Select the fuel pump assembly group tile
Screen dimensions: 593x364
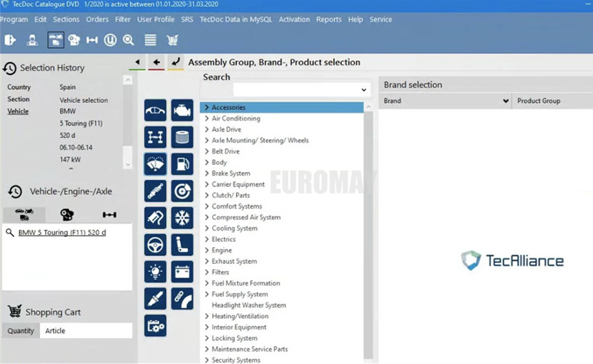click(x=182, y=164)
